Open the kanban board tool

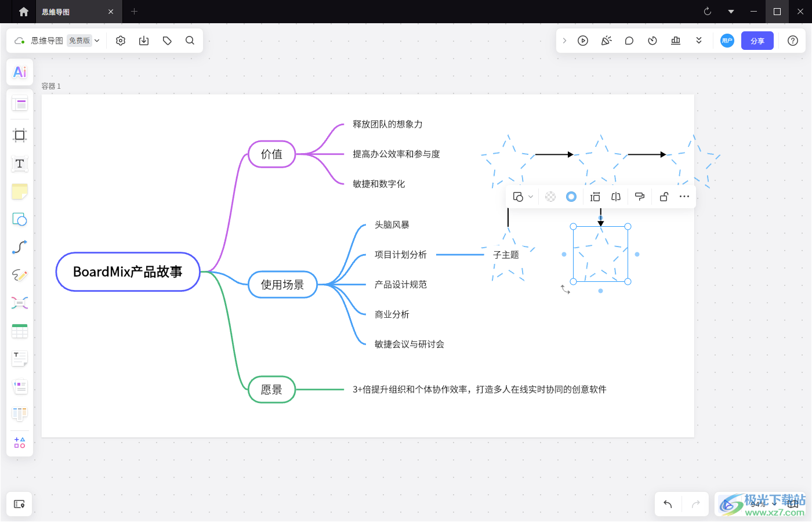[x=20, y=414]
